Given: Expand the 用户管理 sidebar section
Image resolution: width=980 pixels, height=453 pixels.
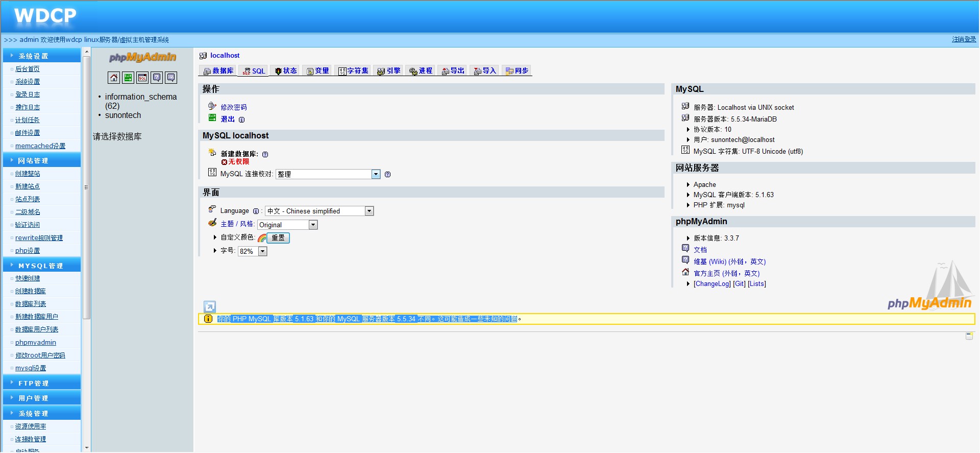Looking at the screenshot, I should (x=42, y=398).
